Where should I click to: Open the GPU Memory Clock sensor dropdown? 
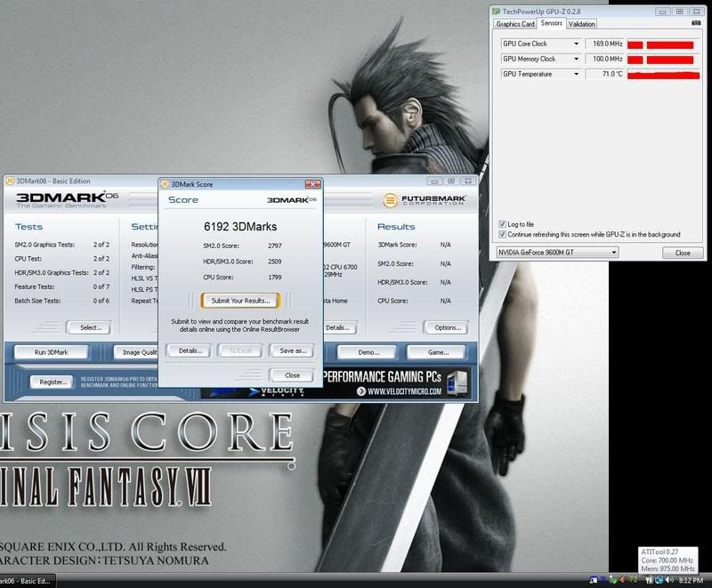576,59
